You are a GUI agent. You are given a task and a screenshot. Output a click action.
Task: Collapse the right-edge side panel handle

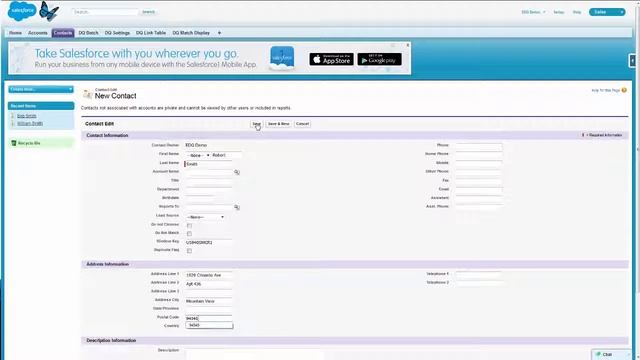point(632,61)
